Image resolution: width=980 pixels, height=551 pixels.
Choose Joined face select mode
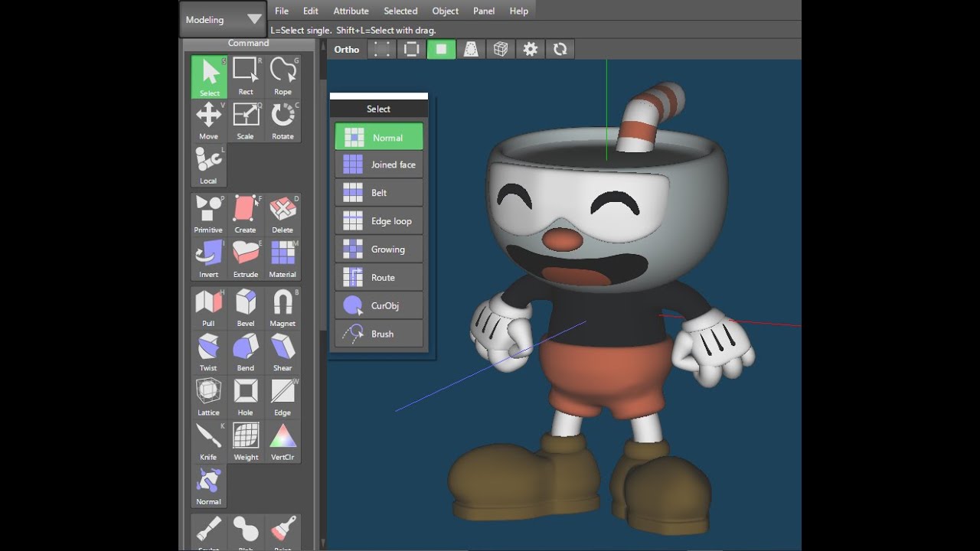click(x=379, y=165)
